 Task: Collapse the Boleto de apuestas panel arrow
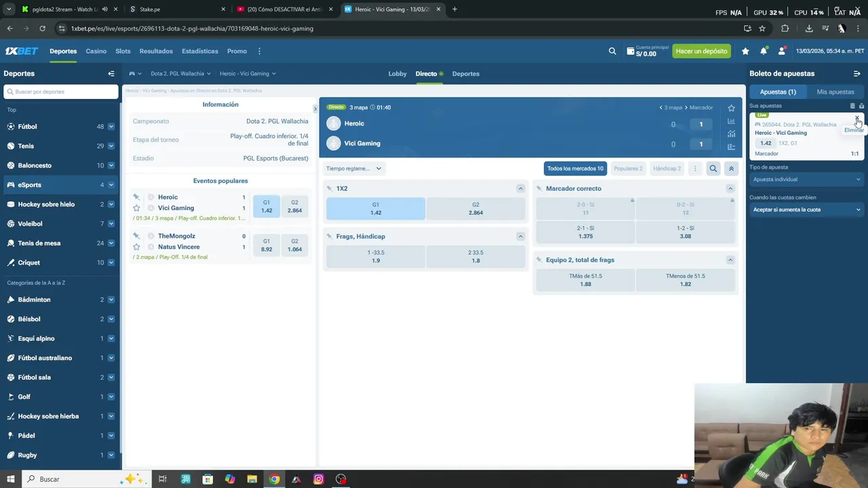point(856,73)
